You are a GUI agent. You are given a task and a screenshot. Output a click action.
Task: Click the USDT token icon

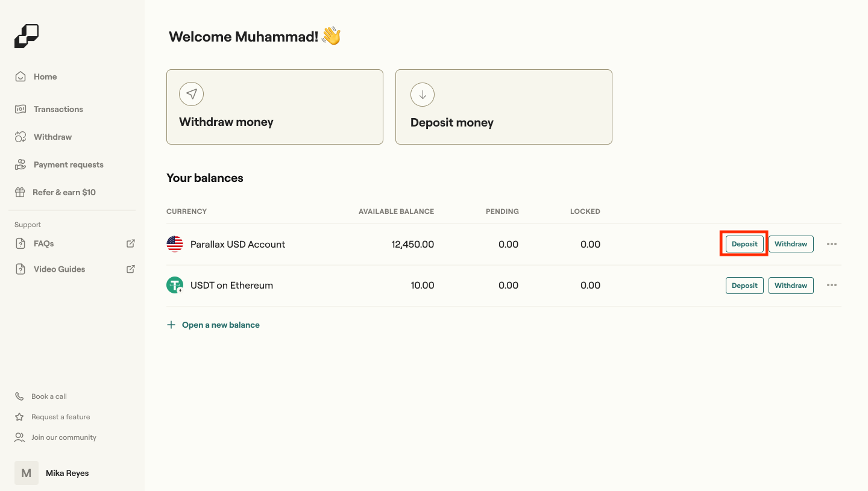174,285
